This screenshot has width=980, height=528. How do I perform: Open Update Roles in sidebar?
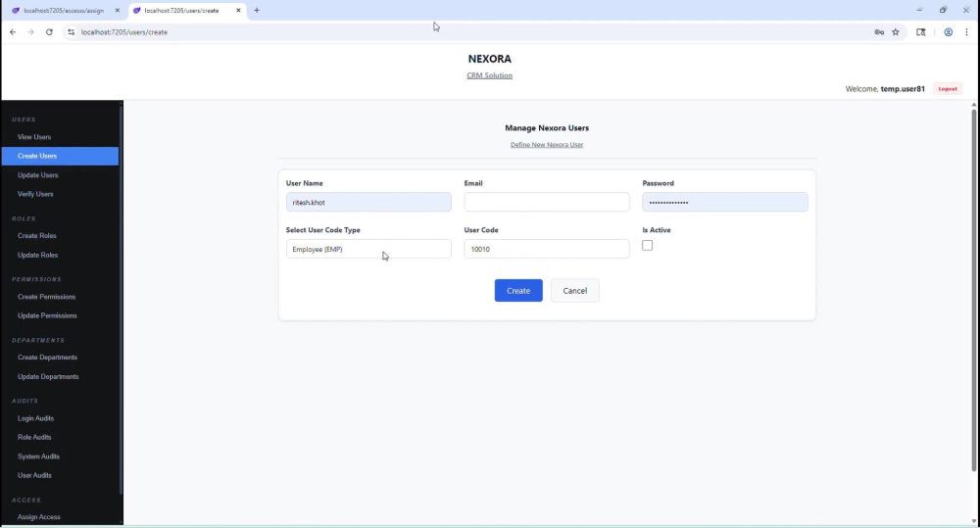click(x=37, y=255)
